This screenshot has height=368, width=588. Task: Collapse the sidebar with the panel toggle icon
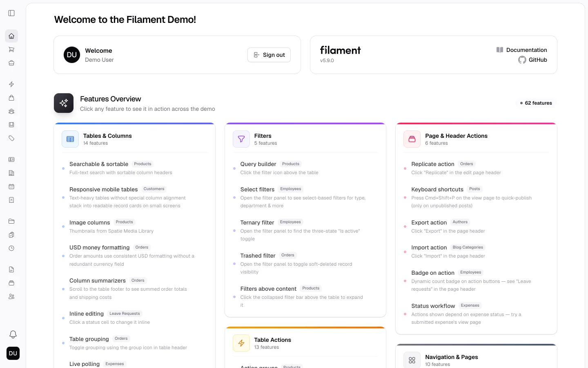(11, 13)
